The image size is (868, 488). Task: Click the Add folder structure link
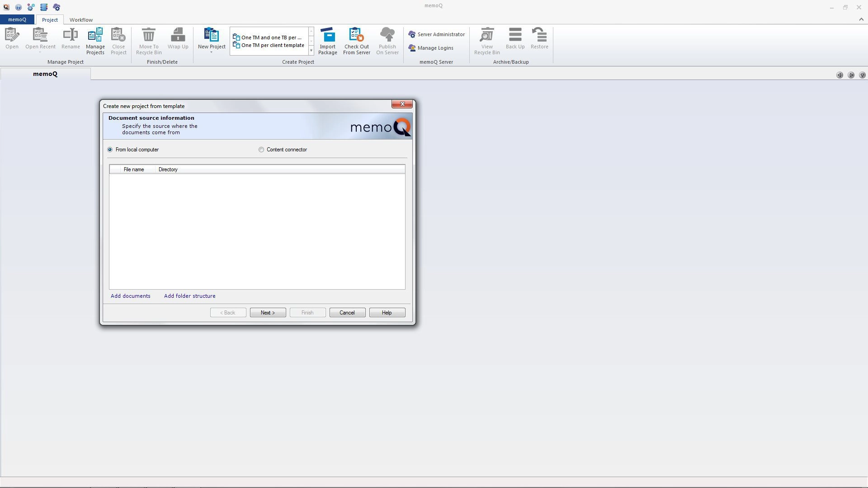coord(189,296)
